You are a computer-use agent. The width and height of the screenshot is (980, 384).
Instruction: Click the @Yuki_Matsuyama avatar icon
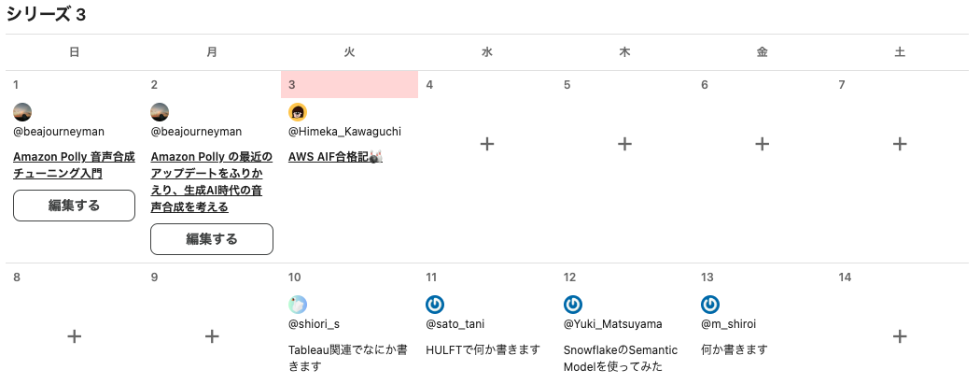click(x=572, y=305)
